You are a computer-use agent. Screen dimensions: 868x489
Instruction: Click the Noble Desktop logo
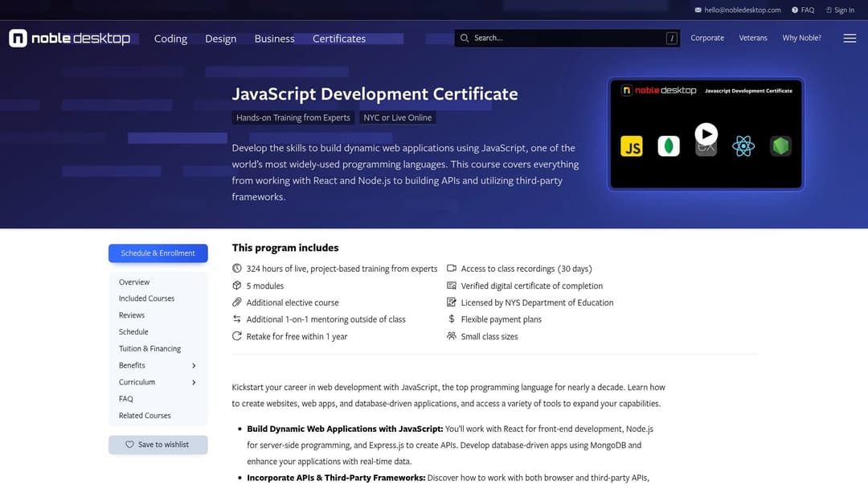click(69, 39)
